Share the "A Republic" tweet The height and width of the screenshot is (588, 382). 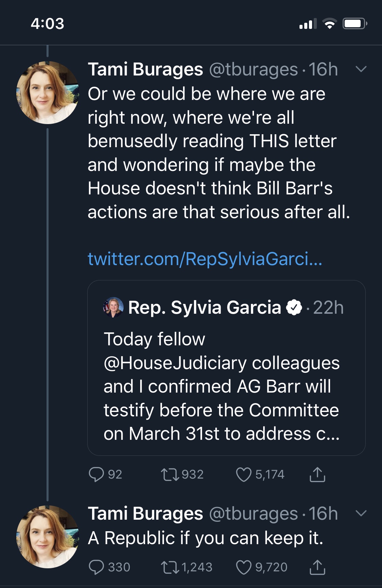317,567
